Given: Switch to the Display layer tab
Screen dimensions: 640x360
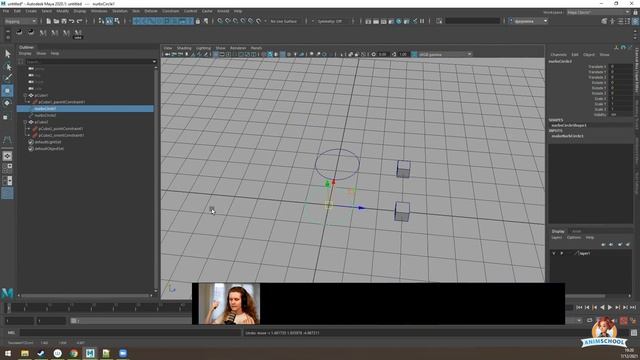Looking at the screenshot, I should 558,231.
